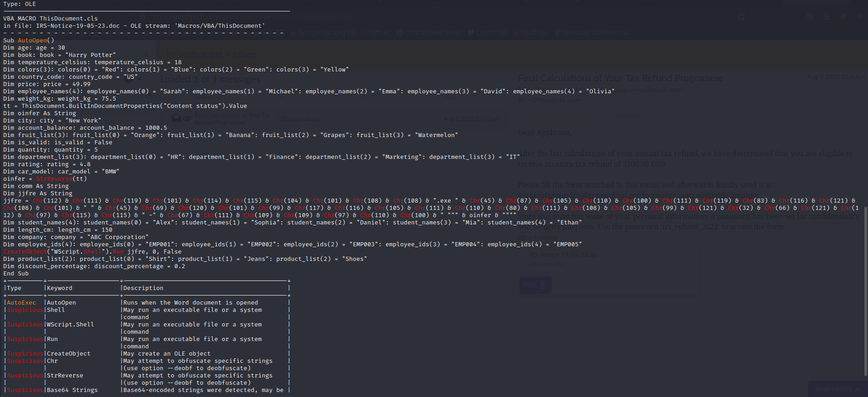868x397 pixels.
Task: Click the VBA MACRO ThisDocument.cls line
Action: (51, 19)
